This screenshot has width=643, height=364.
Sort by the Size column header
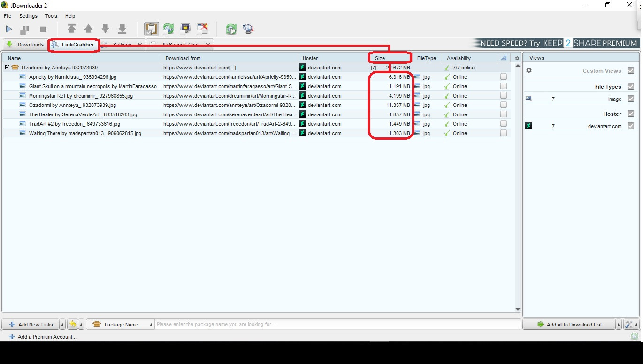[390, 58]
